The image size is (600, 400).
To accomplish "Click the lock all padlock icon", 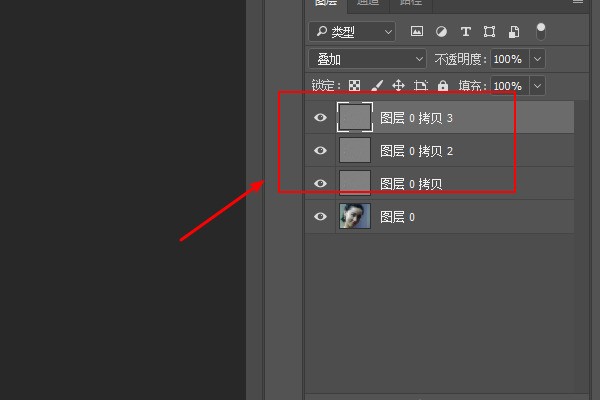I will pos(442,86).
